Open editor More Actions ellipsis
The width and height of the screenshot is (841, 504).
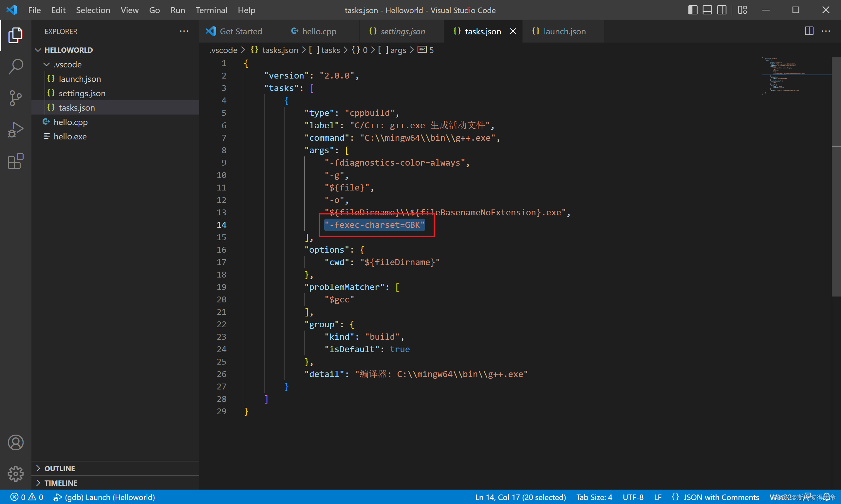[x=826, y=31]
